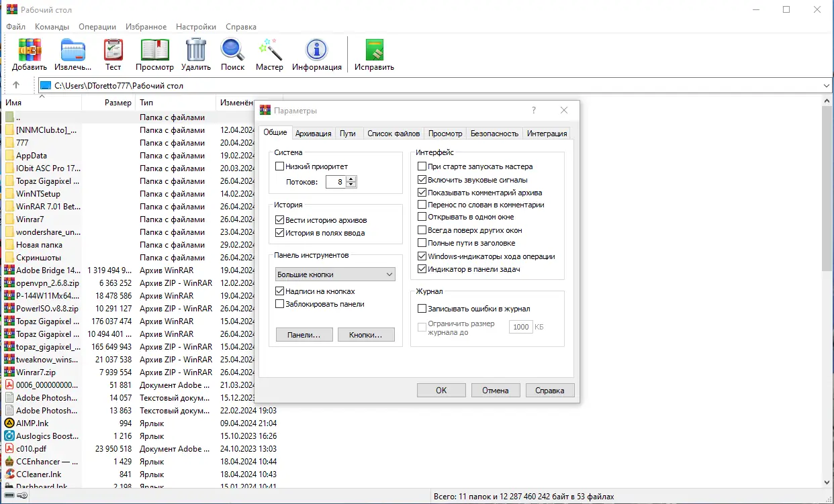Click the CCleaner.lnk file icon
The width and height of the screenshot is (834, 504).
coord(9,474)
